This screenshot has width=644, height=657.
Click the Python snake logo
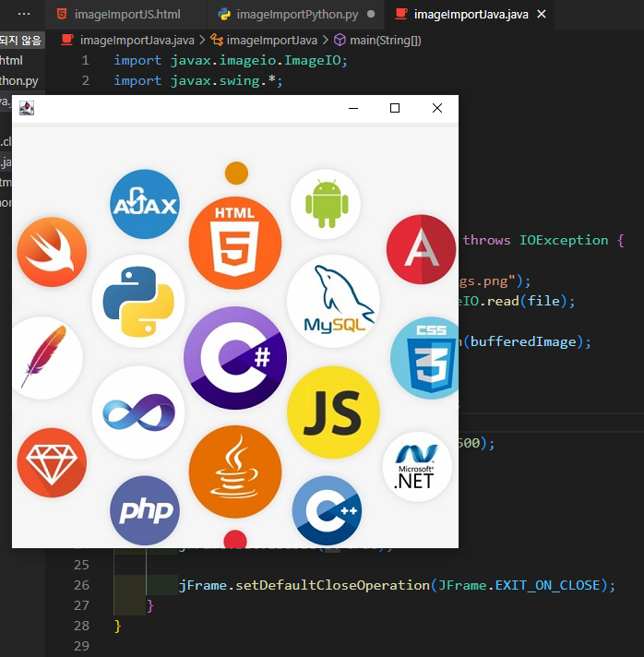click(138, 301)
